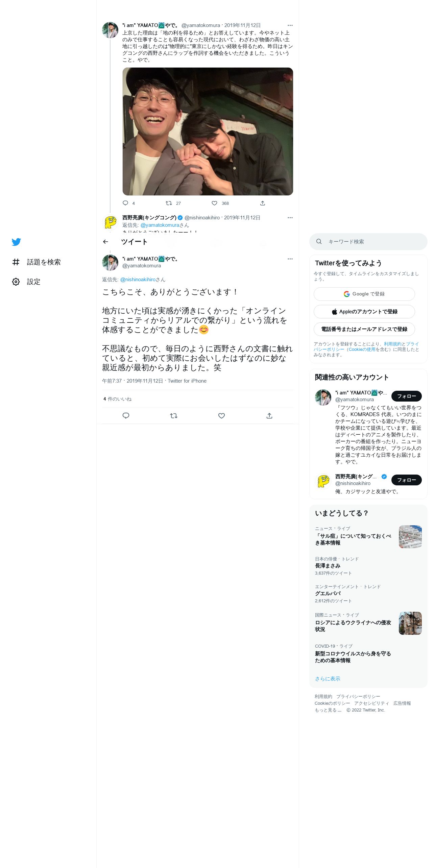This screenshot has width=434, height=868.
Task: Open more options on 西野亮廣 reply tweet
Action: pyautogui.click(x=290, y=218)
